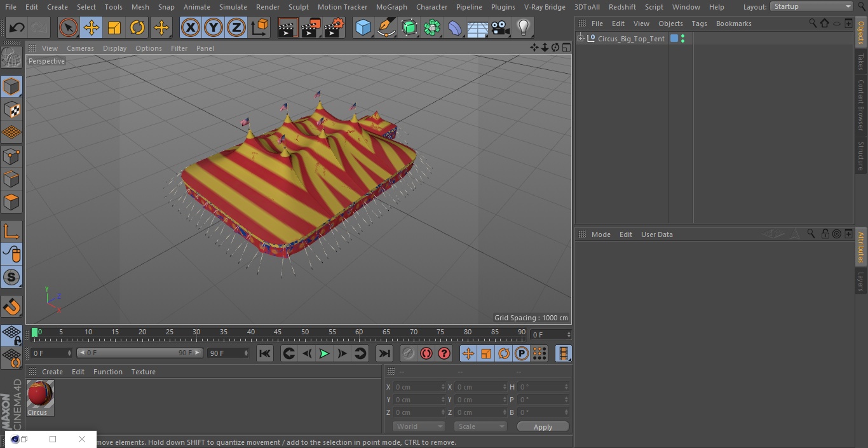Click frame 45 on timeline ruler
Image resolution: width=868 pixels, height=448 pixels.
(278, 332)
